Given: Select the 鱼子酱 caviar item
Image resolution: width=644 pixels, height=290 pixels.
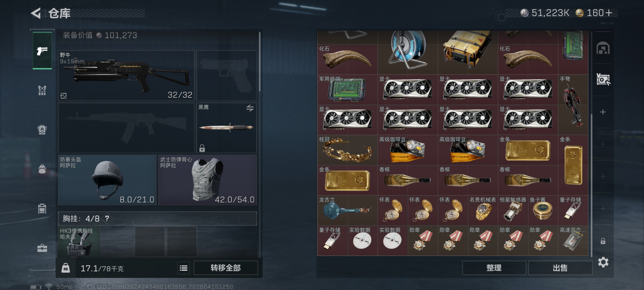Looking at the screenshot, I should pos(543,210).
